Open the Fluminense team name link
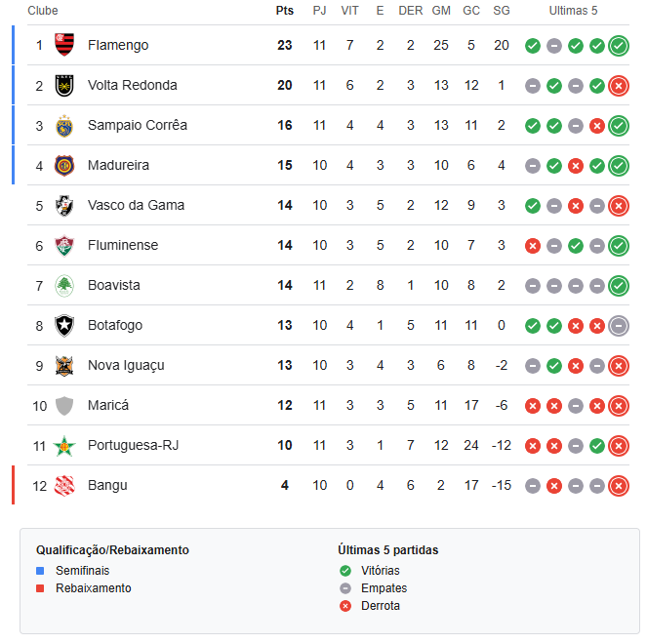Viewport: 647px width, 644px height. [x=123, y=245]
